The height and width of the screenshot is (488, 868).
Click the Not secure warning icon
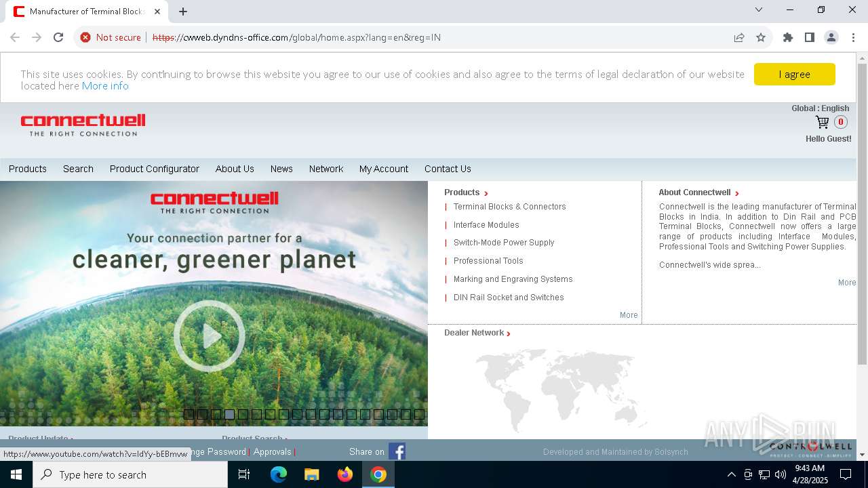85,37
